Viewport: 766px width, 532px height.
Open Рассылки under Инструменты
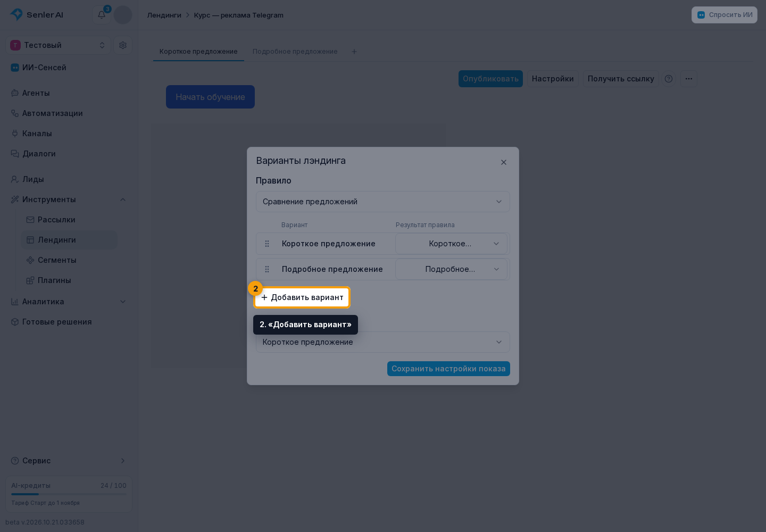(69, 220)
